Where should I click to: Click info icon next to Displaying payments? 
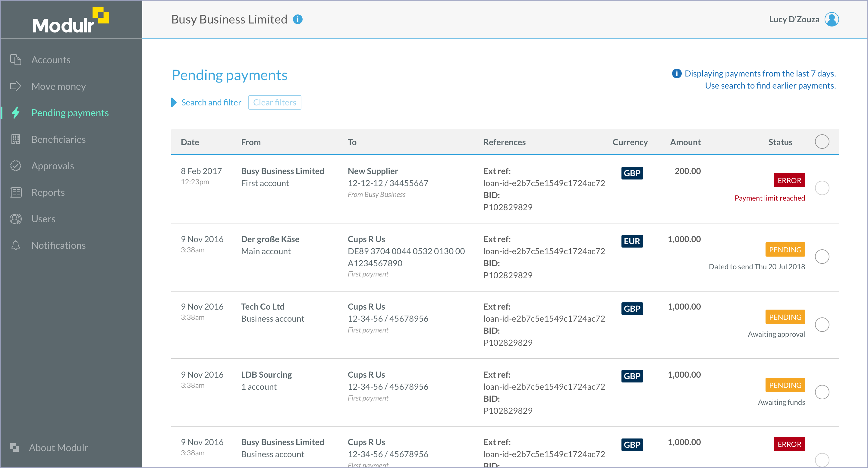(x=677, y=73)
